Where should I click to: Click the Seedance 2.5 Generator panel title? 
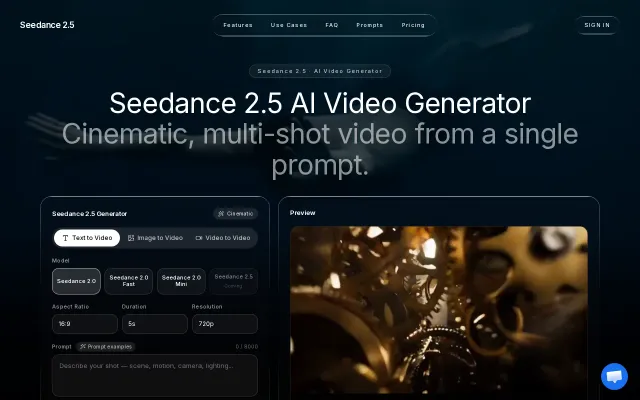89,213
